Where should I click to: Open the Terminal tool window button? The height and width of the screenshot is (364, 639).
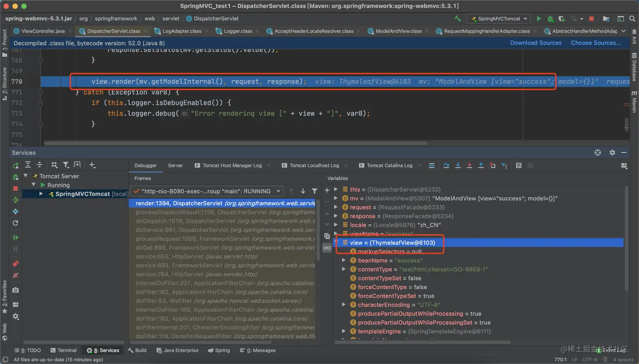tap(63, 350)
